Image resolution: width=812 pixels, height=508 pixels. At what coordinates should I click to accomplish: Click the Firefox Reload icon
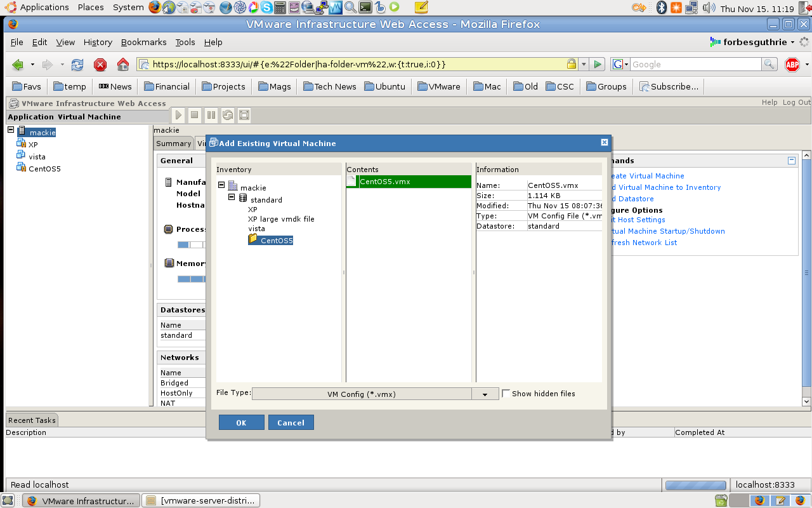77,64
